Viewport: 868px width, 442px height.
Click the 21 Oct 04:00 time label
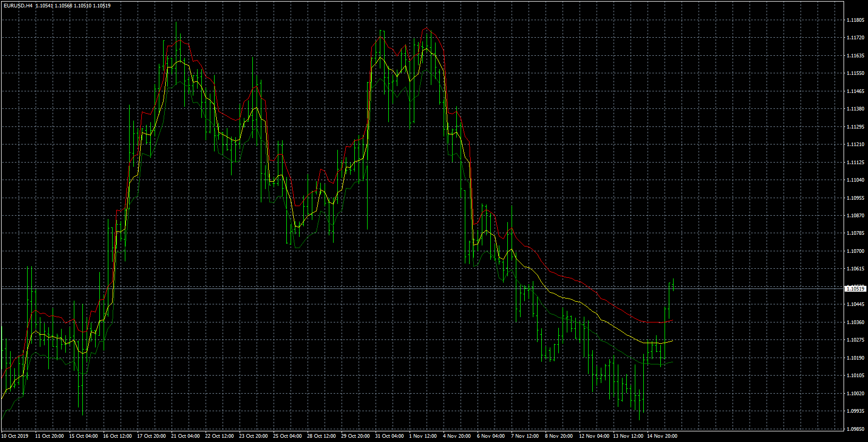pos(185,436)
